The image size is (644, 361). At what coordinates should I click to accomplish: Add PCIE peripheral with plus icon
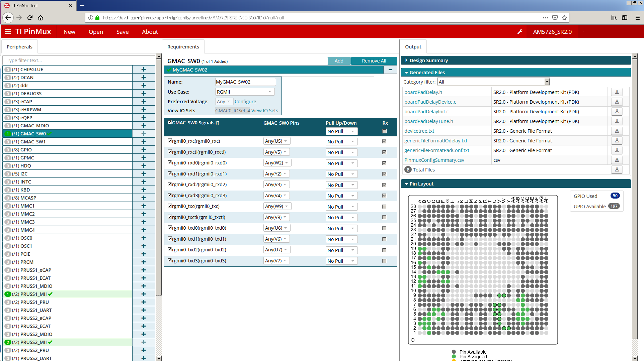144,254
